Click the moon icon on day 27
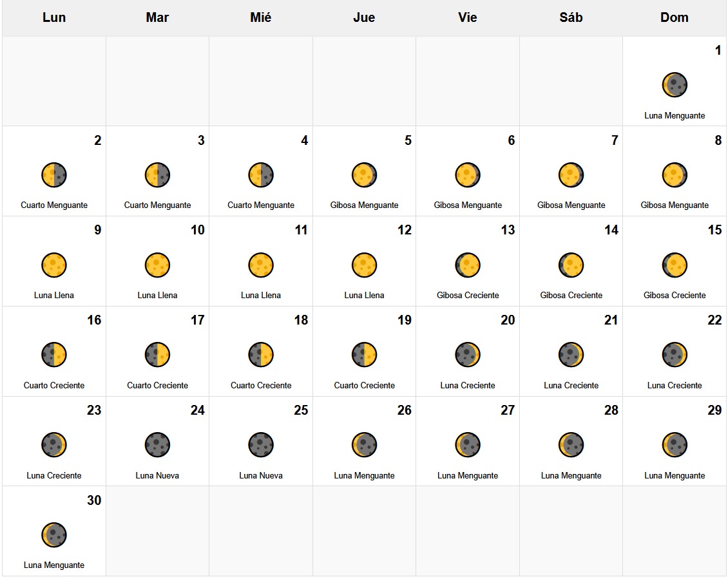Viewport: 728px width, 577px height. coord(468,445)
